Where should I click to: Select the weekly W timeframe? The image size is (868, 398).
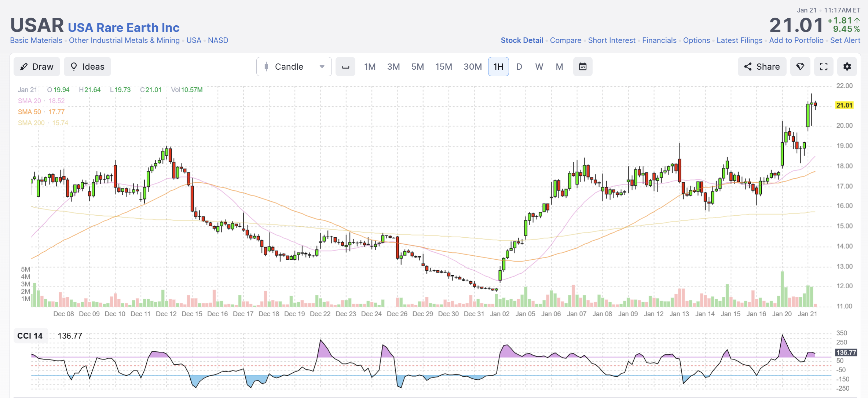pos(539,67)
